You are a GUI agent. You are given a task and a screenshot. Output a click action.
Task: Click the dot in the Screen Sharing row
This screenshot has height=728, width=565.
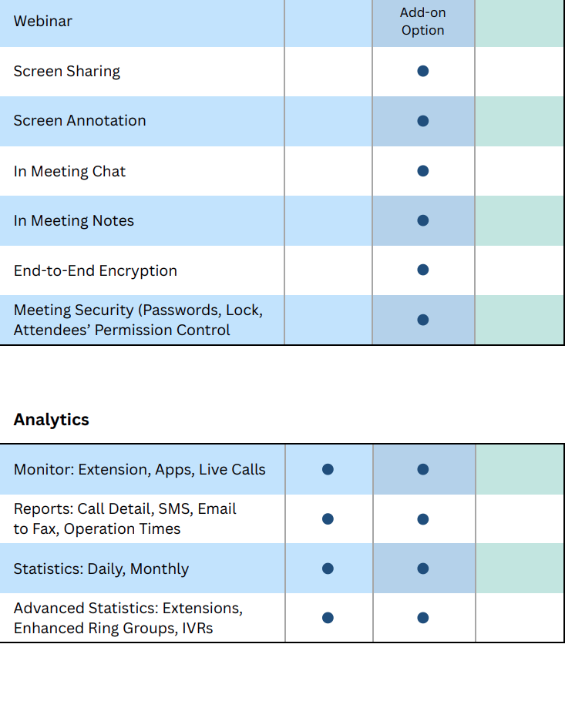click(422, 71)
